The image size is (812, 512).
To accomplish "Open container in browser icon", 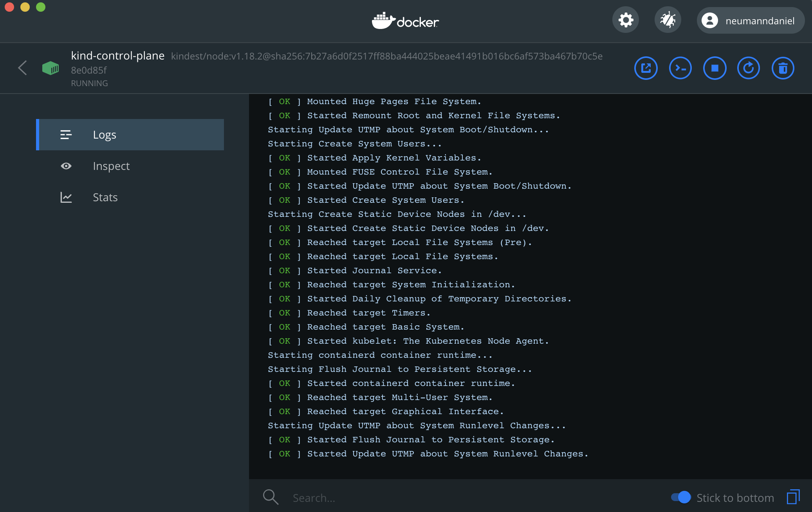I will (646, 69).
